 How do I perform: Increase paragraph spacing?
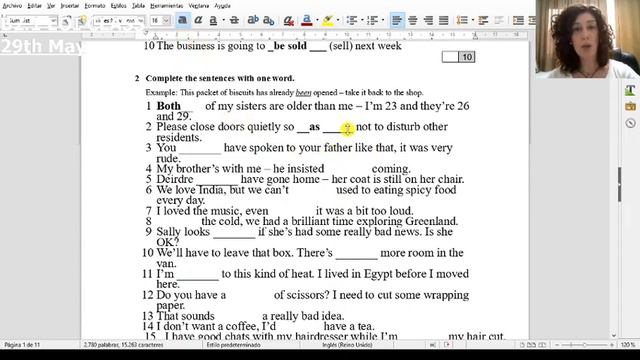pyautogui.click(x=483, y=20)
